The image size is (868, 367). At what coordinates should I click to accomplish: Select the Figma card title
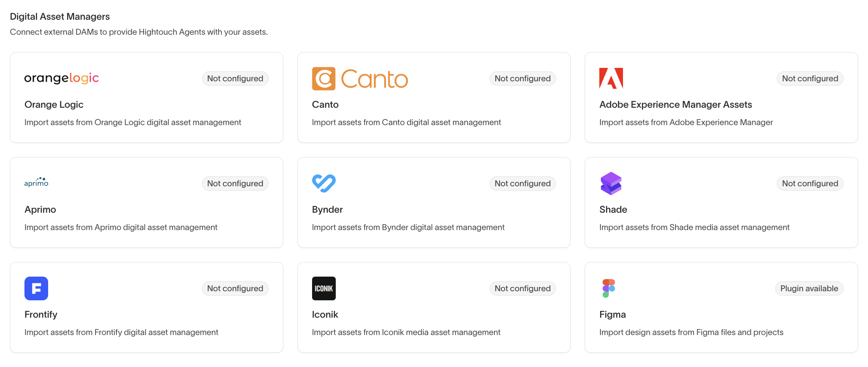[612, 315]
